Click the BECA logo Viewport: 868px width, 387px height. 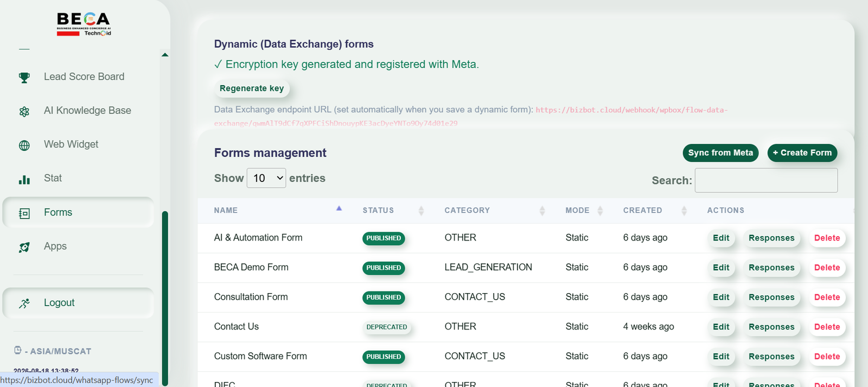point(84,24)
